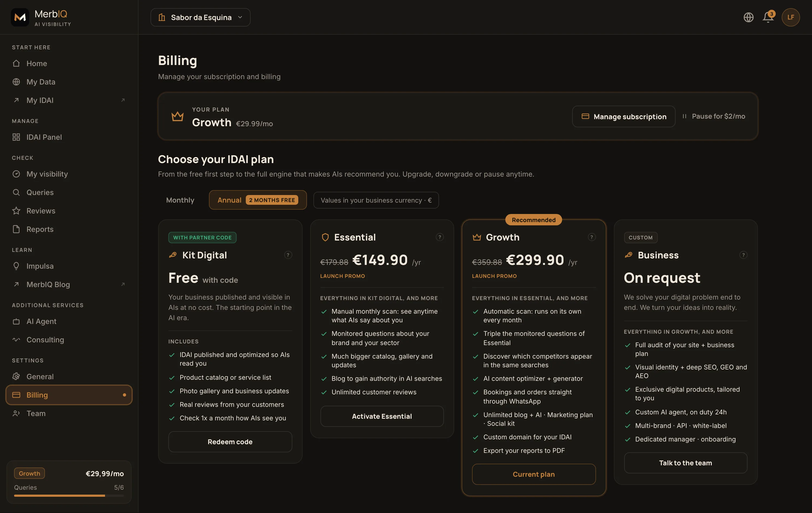The width and height of the screenshot is (812, 513).
Task: Click the crown icon in Your Plan card
Action: 177,116
